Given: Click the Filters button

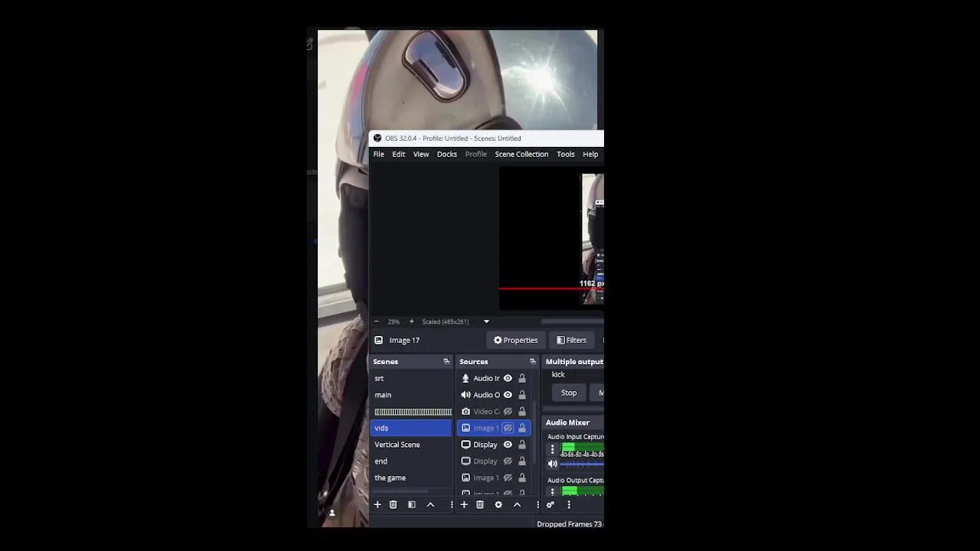Looking at the screenshot, I should [x=571, y=340].
